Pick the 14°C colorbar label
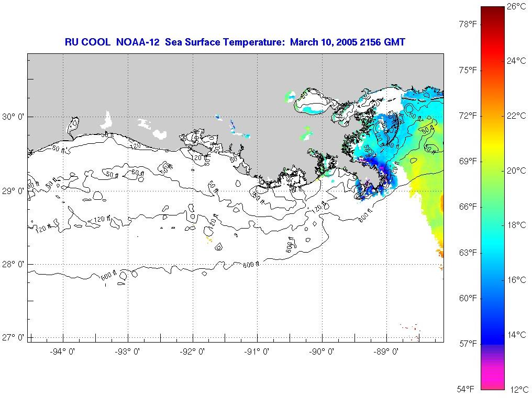532x398 pixels. point(516,335)
